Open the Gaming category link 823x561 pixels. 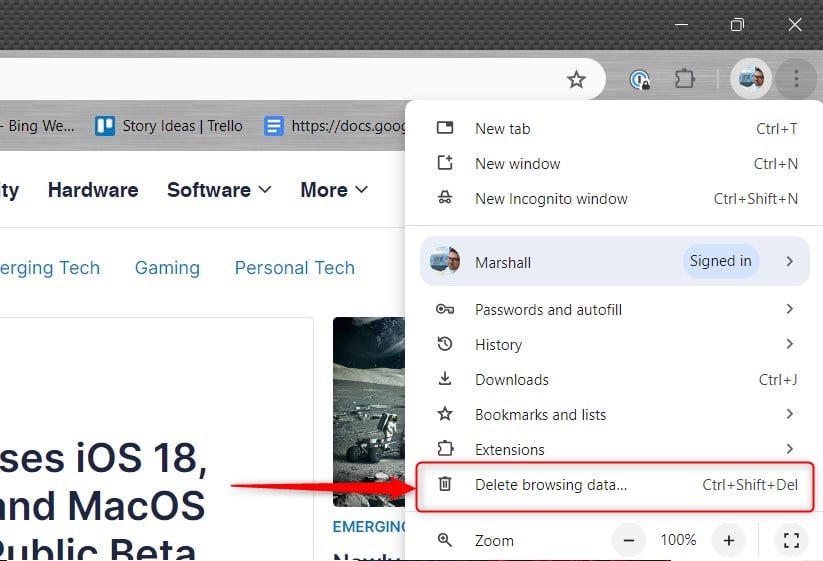click(167, 268)
